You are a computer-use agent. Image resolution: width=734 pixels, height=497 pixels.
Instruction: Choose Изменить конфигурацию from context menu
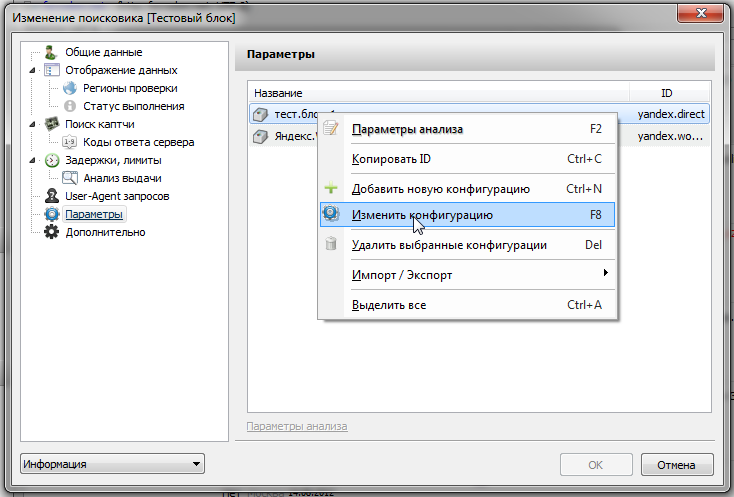[422, 214]
